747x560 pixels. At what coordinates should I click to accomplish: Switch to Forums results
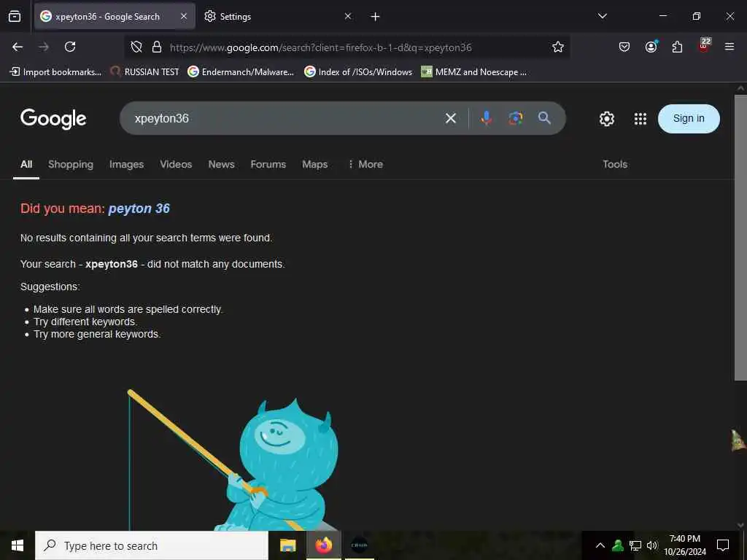click(x=268, y=164)
